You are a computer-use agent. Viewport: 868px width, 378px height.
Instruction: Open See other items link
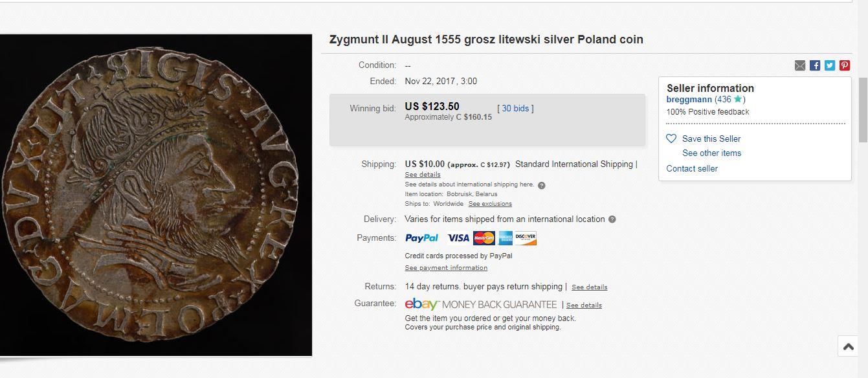click(x=712, y=153)
